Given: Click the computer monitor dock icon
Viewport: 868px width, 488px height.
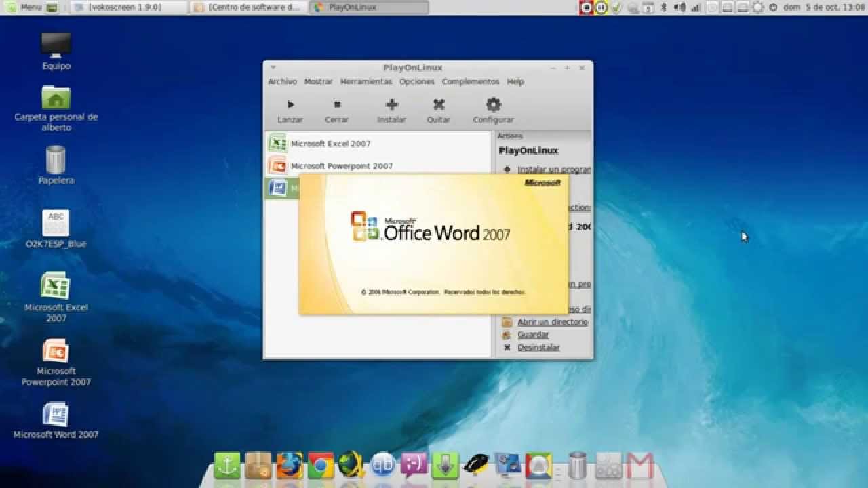Looking at the screenshot, I should point(507,465).
